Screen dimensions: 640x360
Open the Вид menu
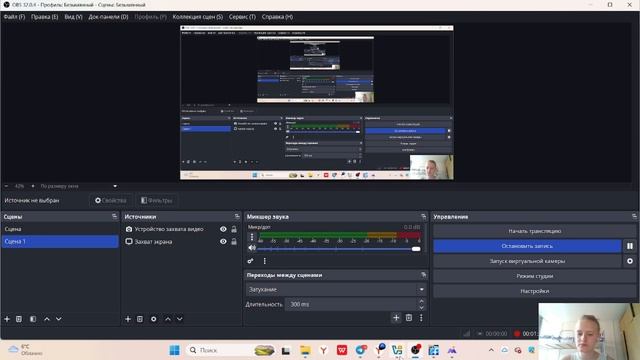click(73, 17)
